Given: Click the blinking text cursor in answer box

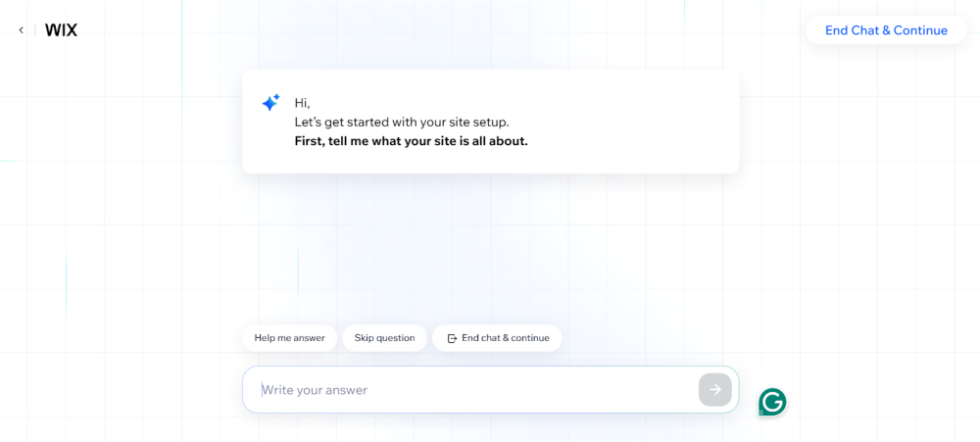Looking at the screenshot, I should 262,389.
